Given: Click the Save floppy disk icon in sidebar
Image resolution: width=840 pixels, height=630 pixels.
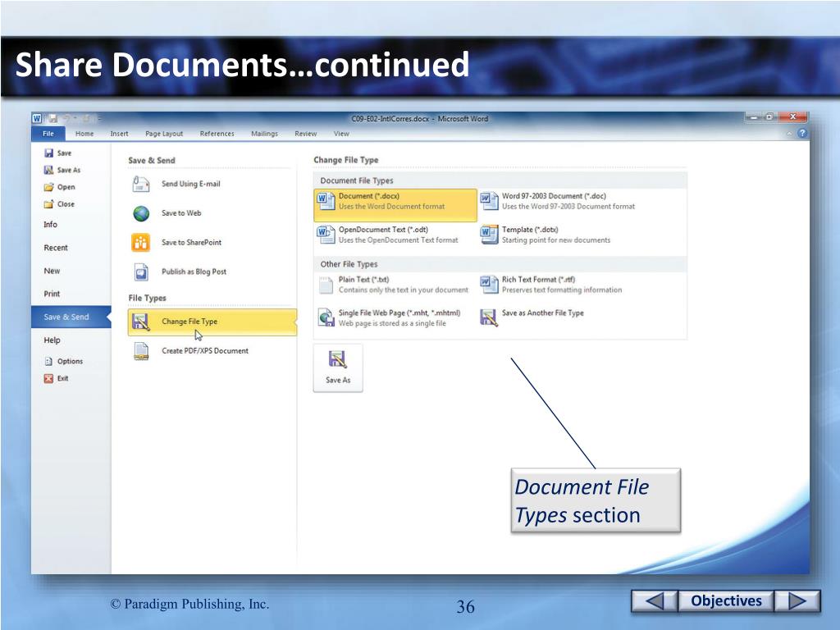Looking at the screenshot, I should click(48, 153).
